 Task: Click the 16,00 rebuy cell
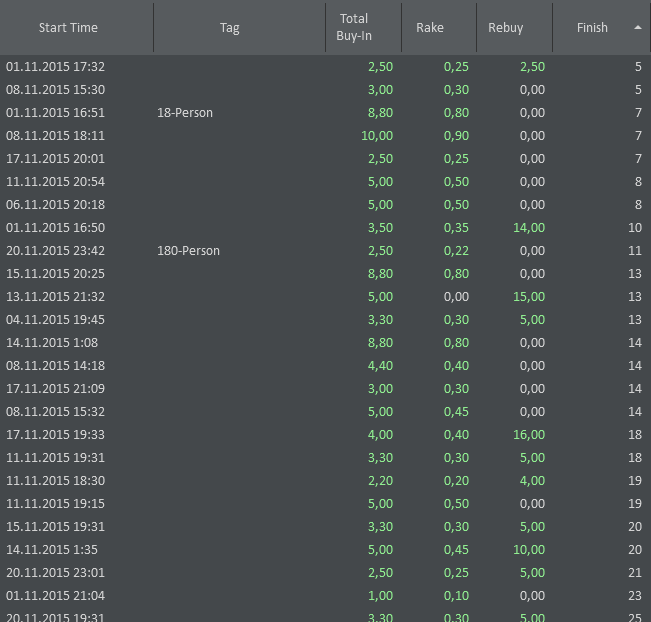point(529,435)
